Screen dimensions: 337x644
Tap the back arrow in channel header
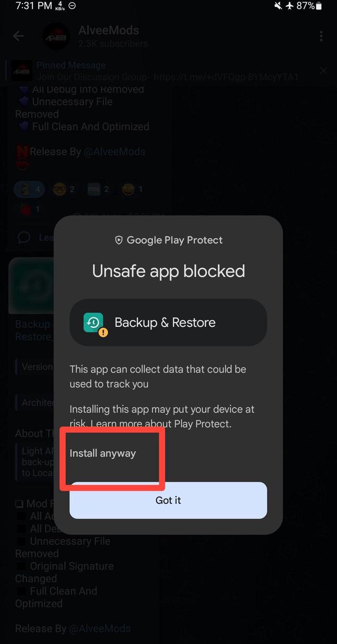(x=18, y=36)
